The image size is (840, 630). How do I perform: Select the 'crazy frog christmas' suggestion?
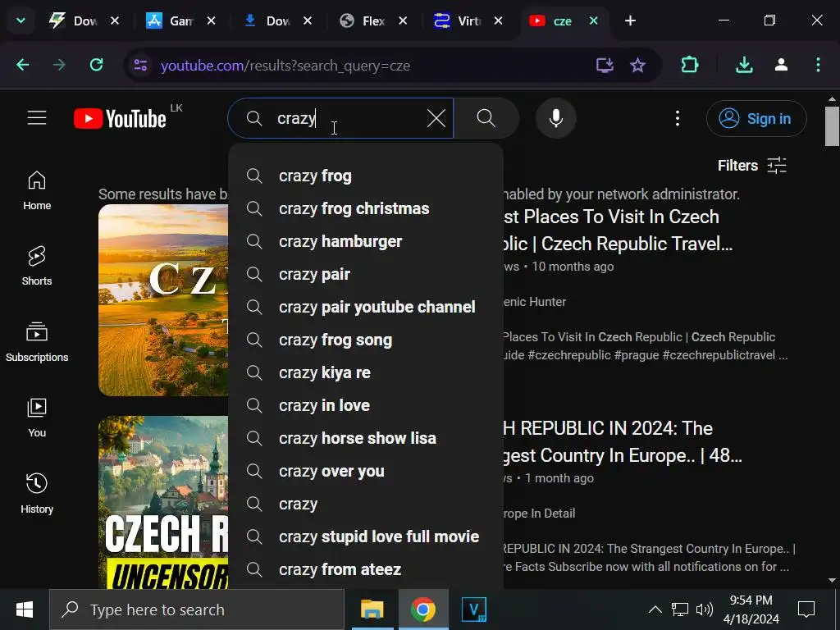click(366, 208)
